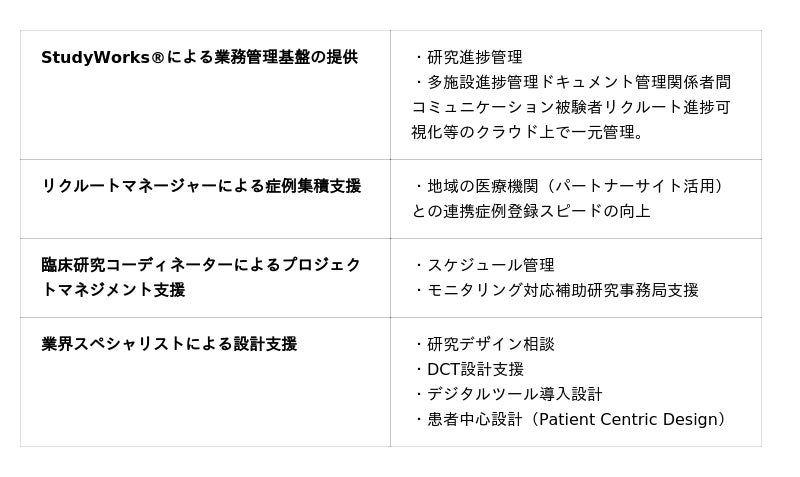Click the Patient Centric Design English text
This screenshot has width=800, height=477.
tap(628, 419)
